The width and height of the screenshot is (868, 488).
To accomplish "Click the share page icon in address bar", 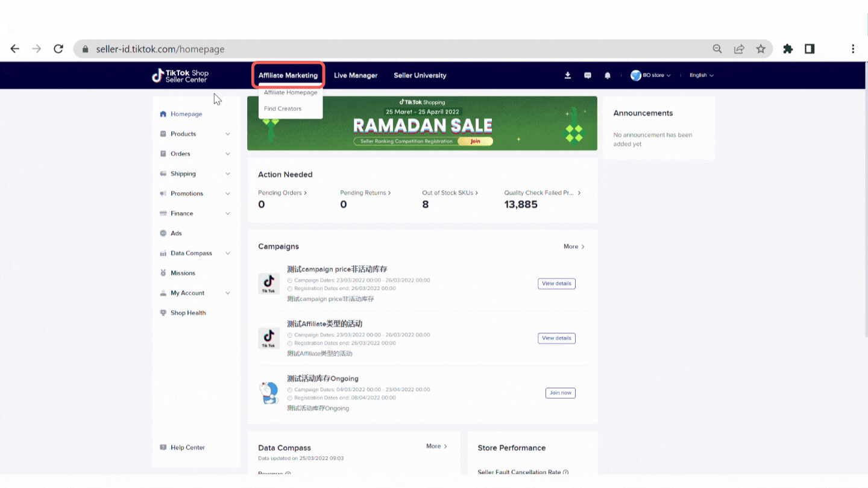I will [739, 49].
